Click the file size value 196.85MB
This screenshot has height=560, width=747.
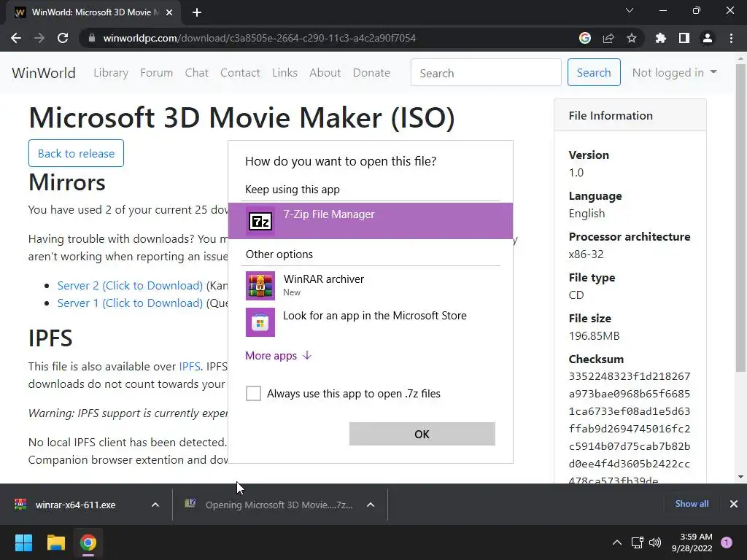594,336
